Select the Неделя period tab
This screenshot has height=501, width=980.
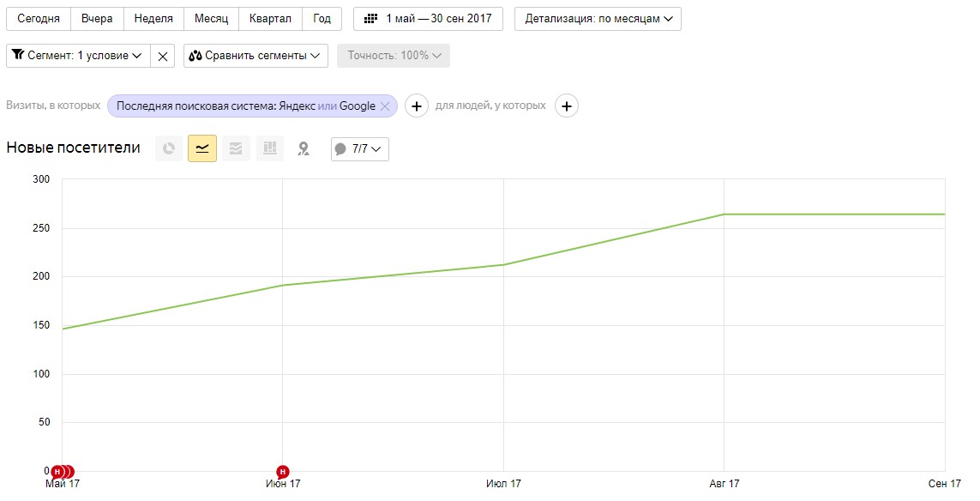click(x=153, y=19)
